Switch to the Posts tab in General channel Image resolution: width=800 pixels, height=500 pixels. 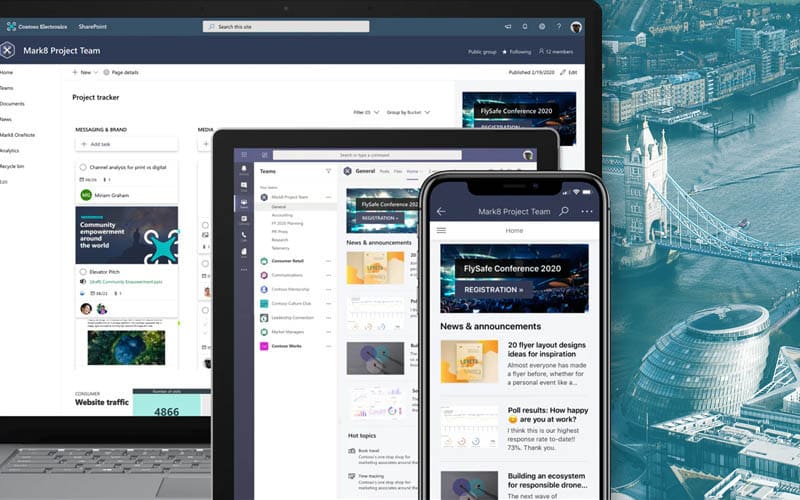tap(385, 171)
